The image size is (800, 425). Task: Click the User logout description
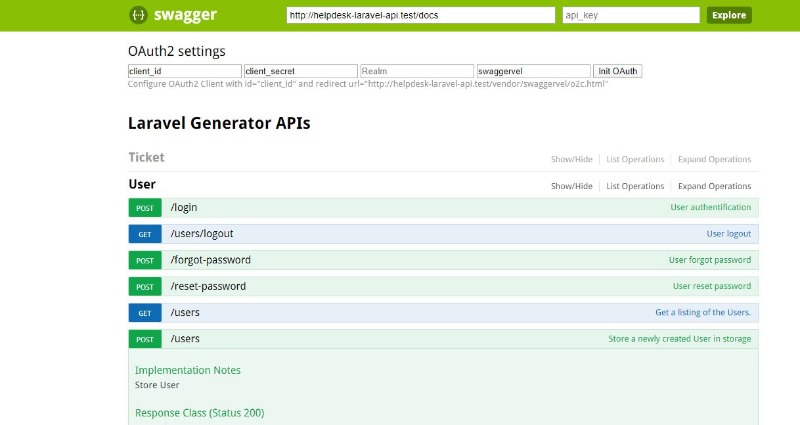click(729, 234)
